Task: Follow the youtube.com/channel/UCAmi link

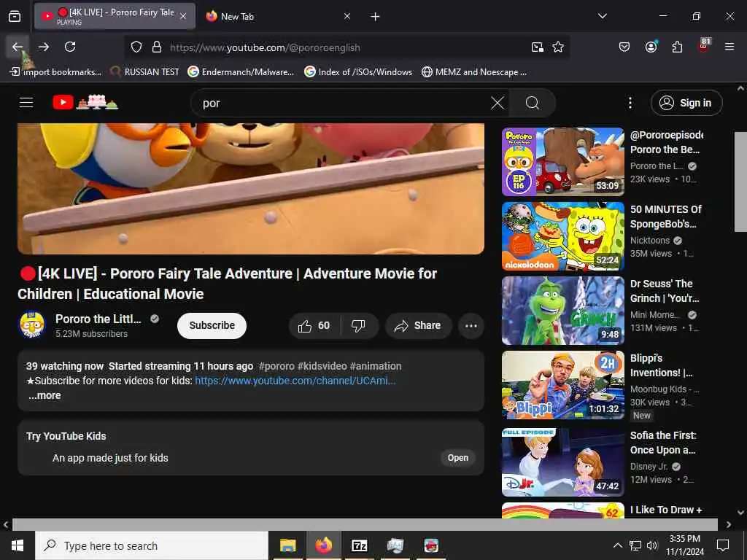Action: tap(295, 381)
